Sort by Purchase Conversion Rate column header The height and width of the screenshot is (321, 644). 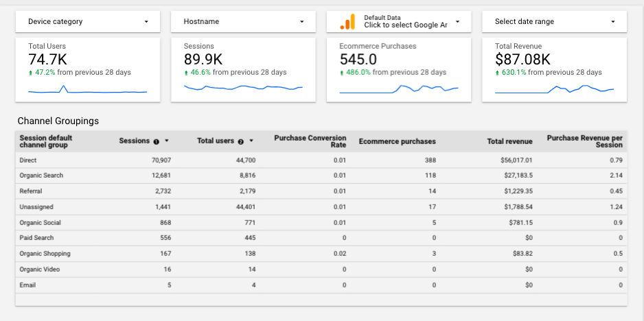coord(310,141)
